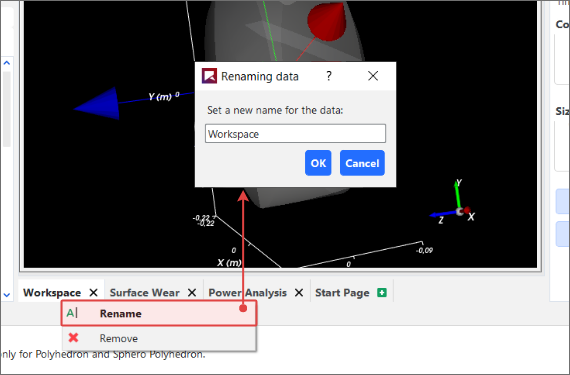This screenshot has width=570, height=375.
Task: Click the new name text field containing Workspace
Action: [295, 134]
